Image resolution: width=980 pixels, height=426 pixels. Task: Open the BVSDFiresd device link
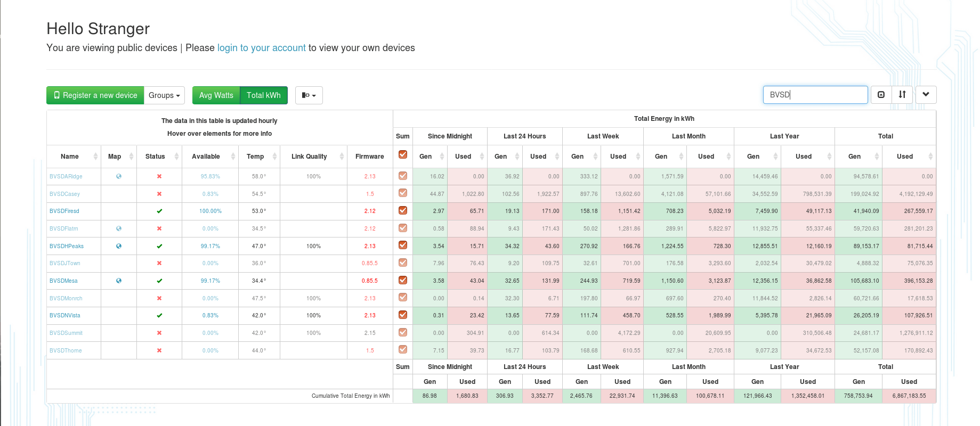point(64,211)
